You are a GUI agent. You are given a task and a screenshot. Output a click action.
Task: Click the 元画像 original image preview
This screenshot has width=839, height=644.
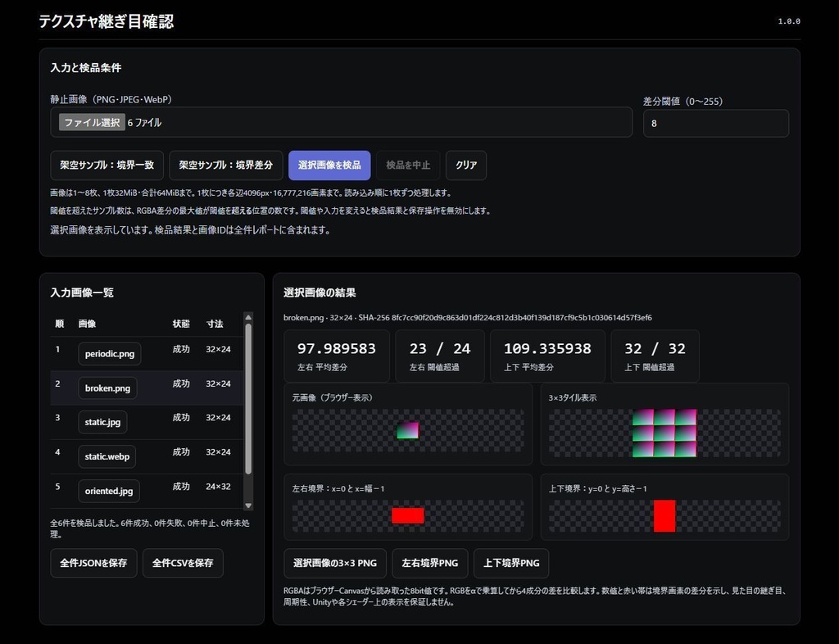point(408,430)
